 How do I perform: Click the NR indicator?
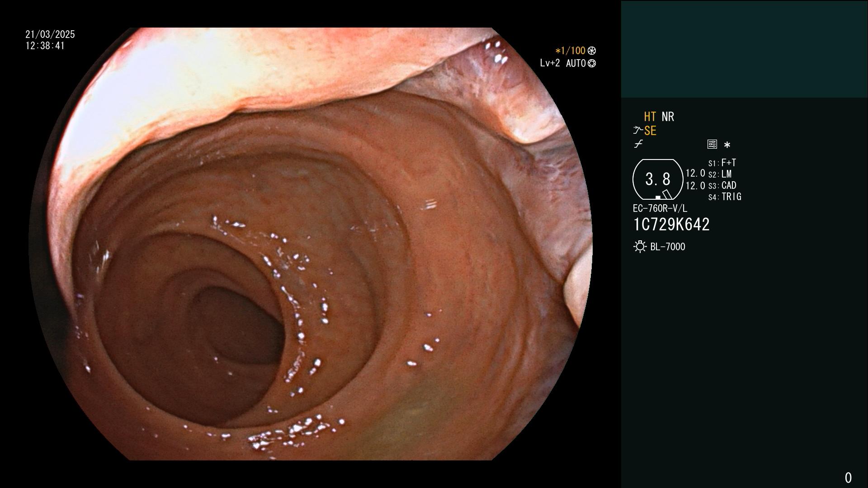pyautogui.click(x=668, y=117)
